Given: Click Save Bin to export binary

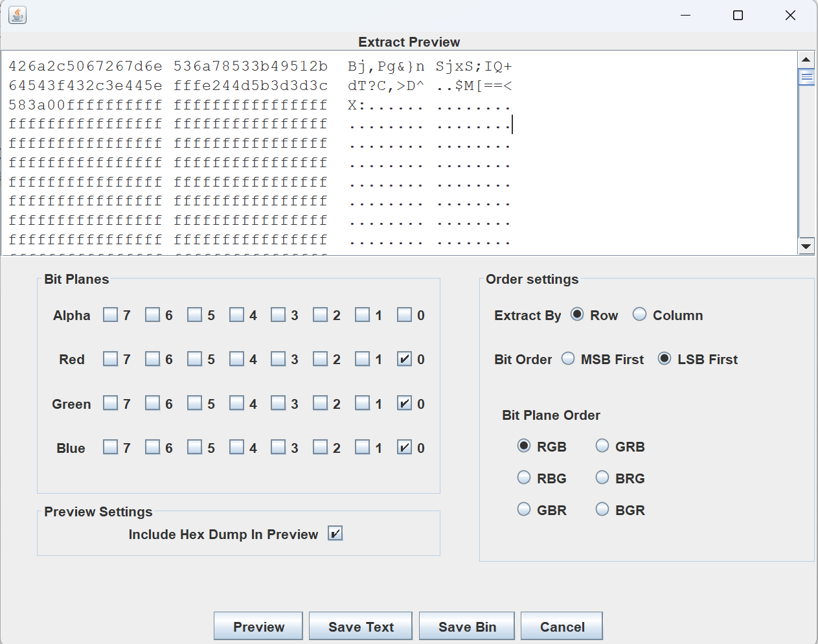Looking at the screenshot, I should click(467, 627).
